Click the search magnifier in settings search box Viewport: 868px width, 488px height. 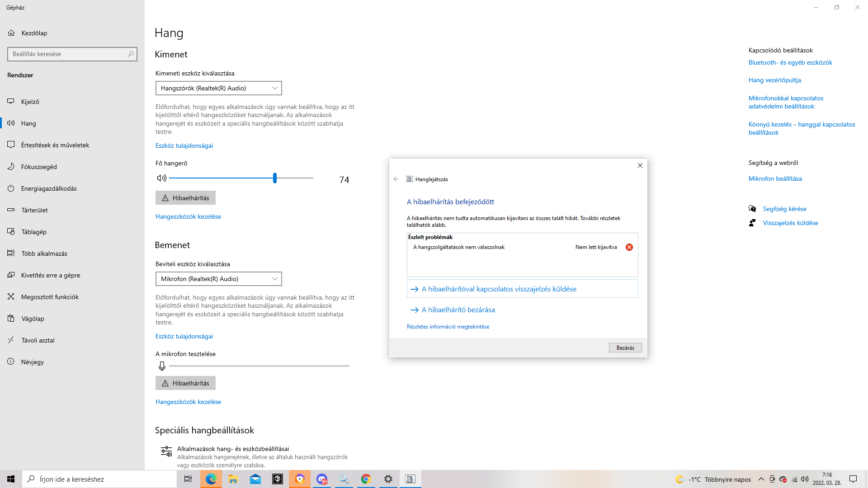click(x=131, y=54)
